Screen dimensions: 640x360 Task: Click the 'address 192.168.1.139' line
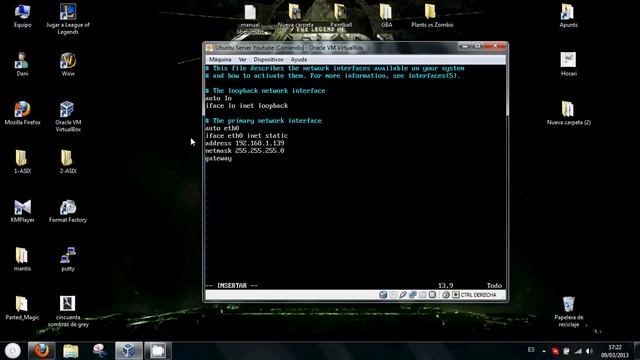coord(244,143)
